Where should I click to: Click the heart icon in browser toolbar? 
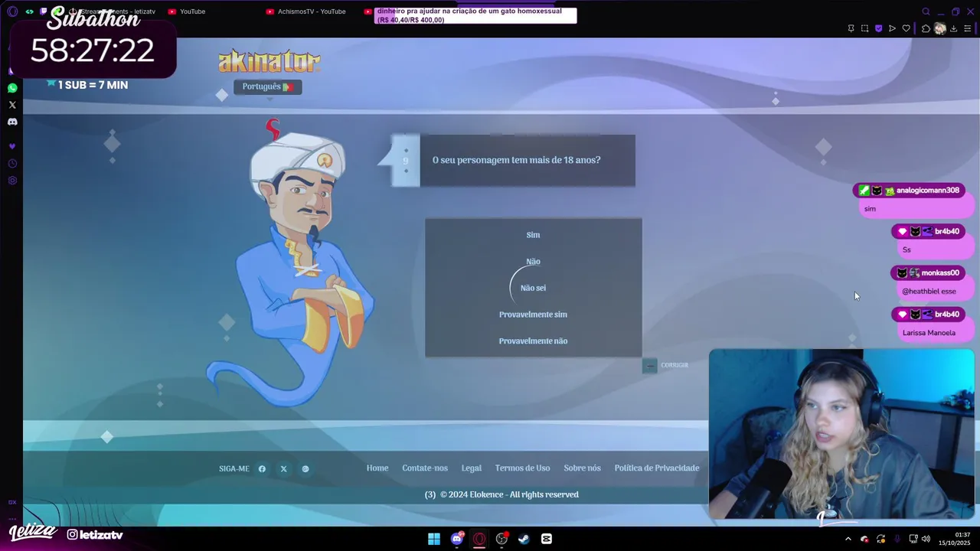pyautogui.click(x=906, y=28)
